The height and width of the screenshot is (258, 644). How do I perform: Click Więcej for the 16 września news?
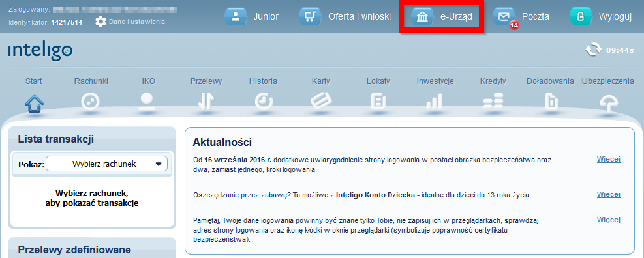pos(608,159)
